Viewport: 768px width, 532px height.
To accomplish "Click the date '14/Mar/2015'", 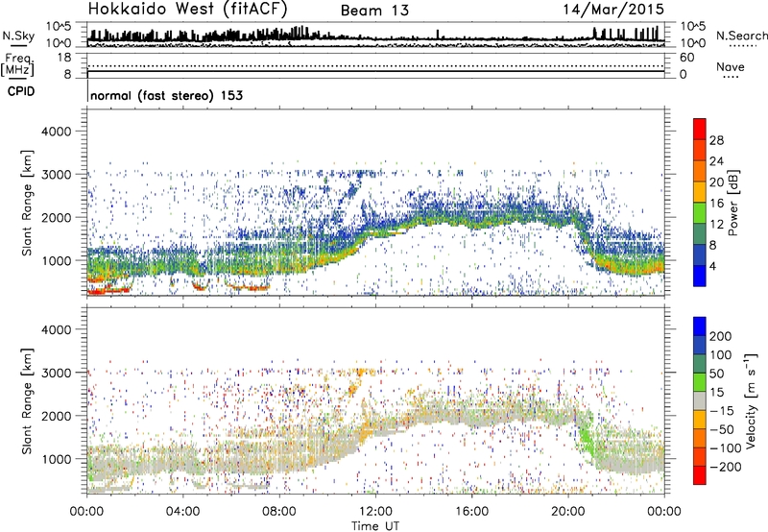I will coord(613,10).
